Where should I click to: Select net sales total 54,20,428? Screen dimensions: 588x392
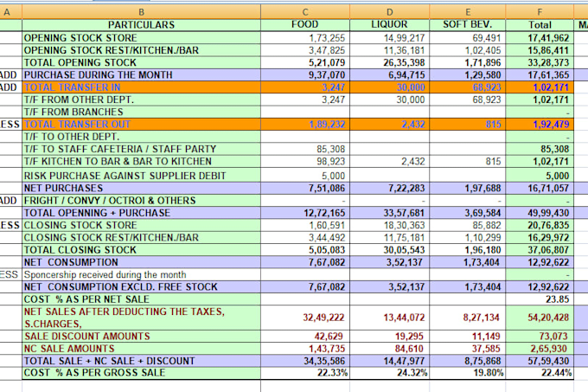coord(540,318)
